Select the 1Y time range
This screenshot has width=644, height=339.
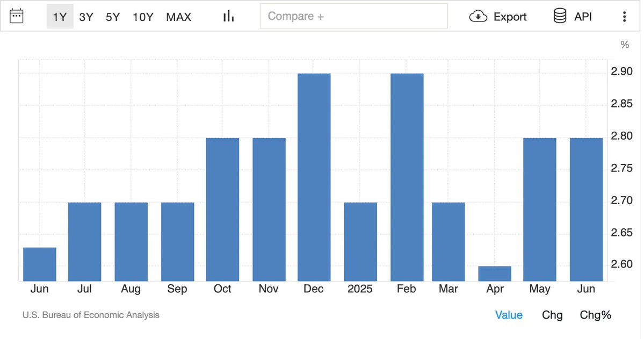tap(60, 17)
